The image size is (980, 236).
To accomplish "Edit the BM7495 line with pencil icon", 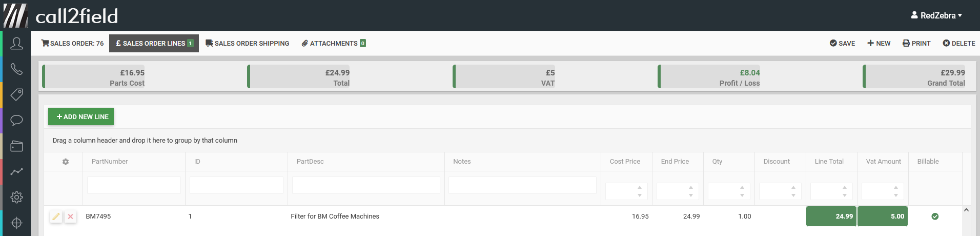I will [56, 217].
